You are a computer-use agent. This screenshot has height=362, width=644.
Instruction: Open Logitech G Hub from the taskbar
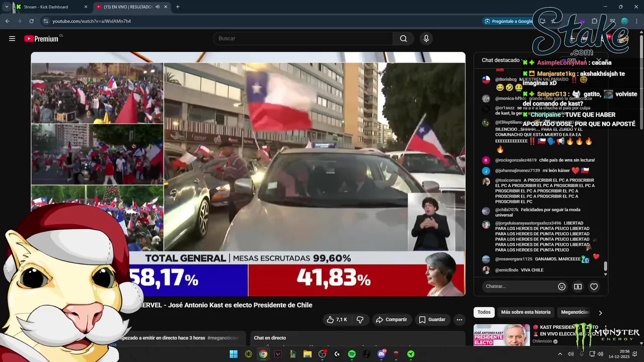337,354
